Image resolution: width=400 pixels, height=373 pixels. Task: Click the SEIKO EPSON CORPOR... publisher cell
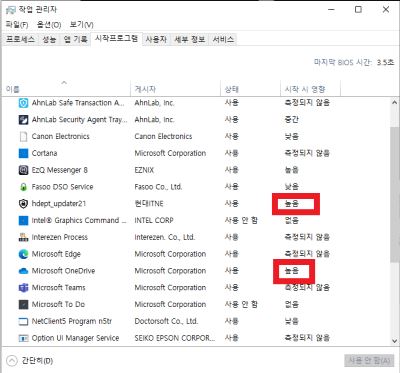click(x=175, y=338)
